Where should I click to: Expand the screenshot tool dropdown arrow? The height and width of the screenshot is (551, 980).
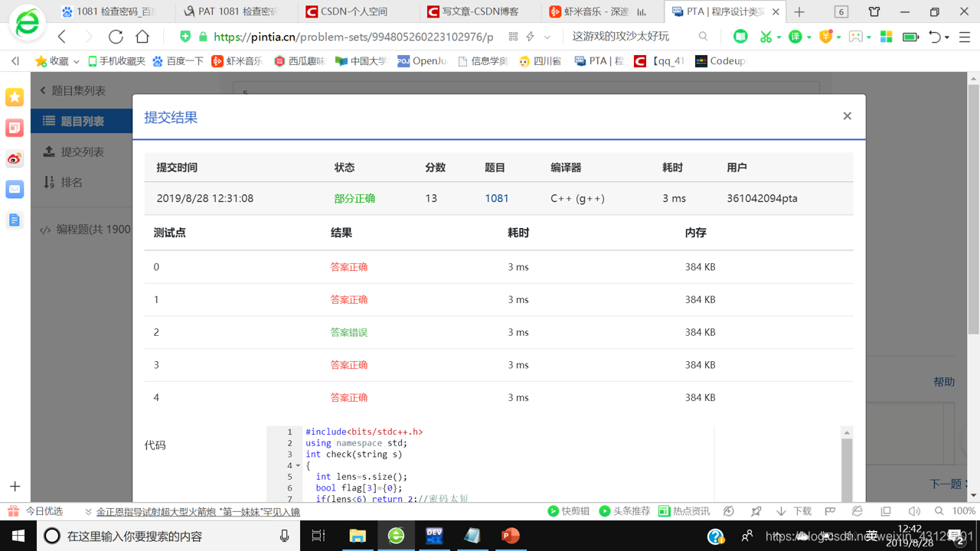click(779, 37)
